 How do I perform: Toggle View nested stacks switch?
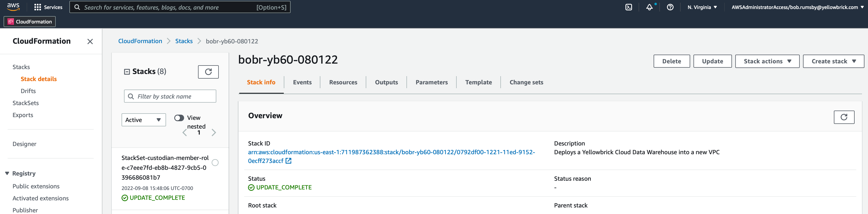tap(179, 118)
